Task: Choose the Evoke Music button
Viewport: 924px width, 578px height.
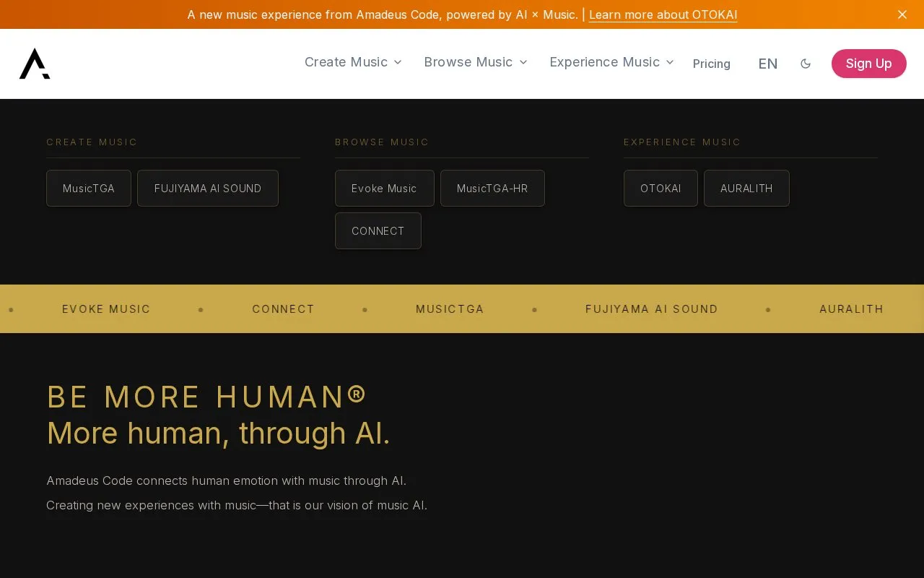Action: (385, 188)
